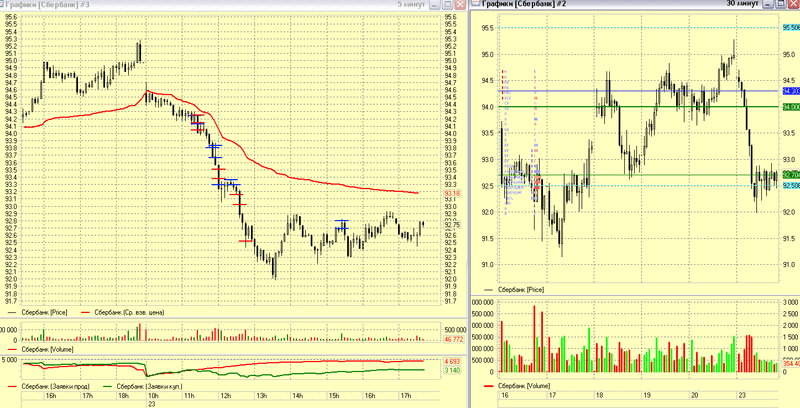Click the red 93.18 average price value label
Screen dimensions: 800x408
pyautogui.click(x=452, y=194)
